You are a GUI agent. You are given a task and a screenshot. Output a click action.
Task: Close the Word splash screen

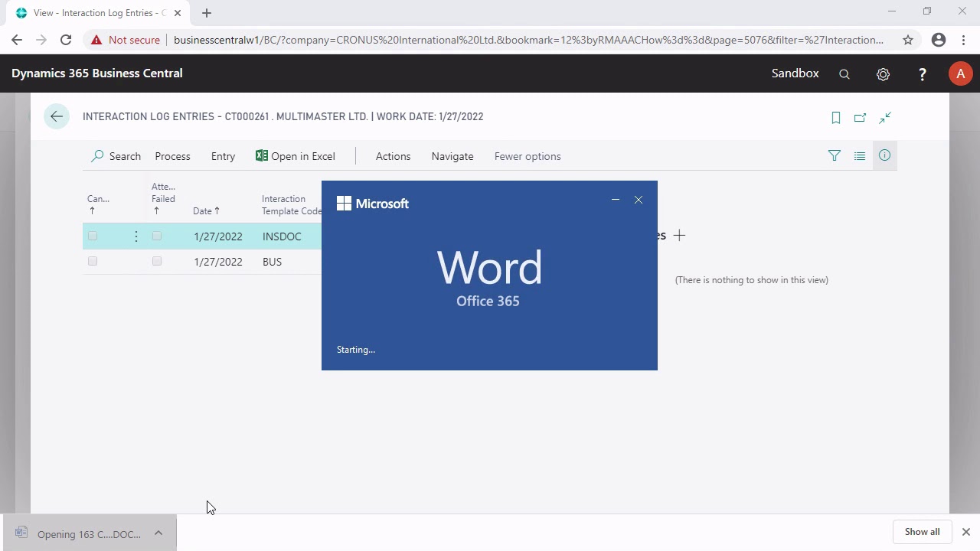(639, 200)
